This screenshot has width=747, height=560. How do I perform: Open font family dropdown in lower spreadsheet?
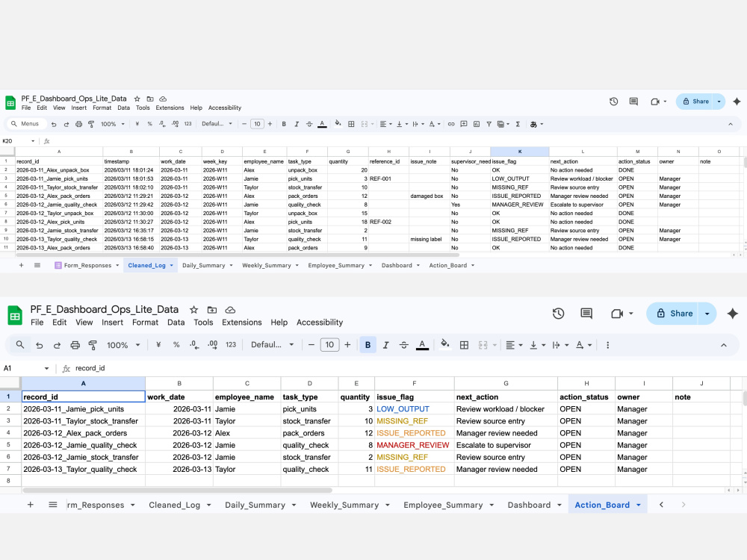[273, 345]
